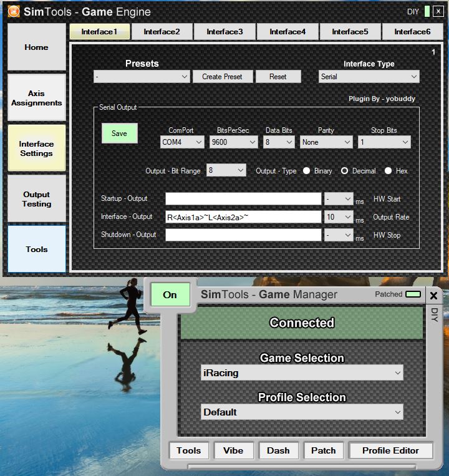Select Hex output type

click(x=388, y=171)
